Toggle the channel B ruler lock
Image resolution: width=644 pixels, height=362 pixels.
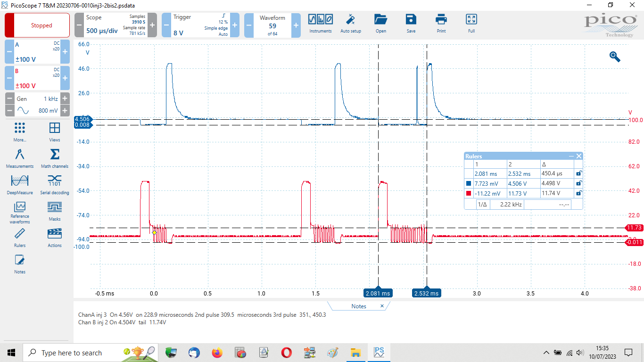point(578,193)
